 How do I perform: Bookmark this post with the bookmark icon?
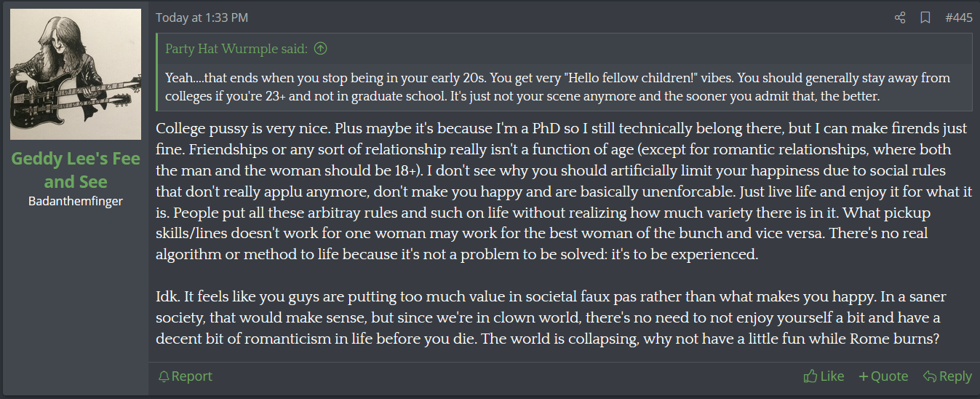[925, 18]
